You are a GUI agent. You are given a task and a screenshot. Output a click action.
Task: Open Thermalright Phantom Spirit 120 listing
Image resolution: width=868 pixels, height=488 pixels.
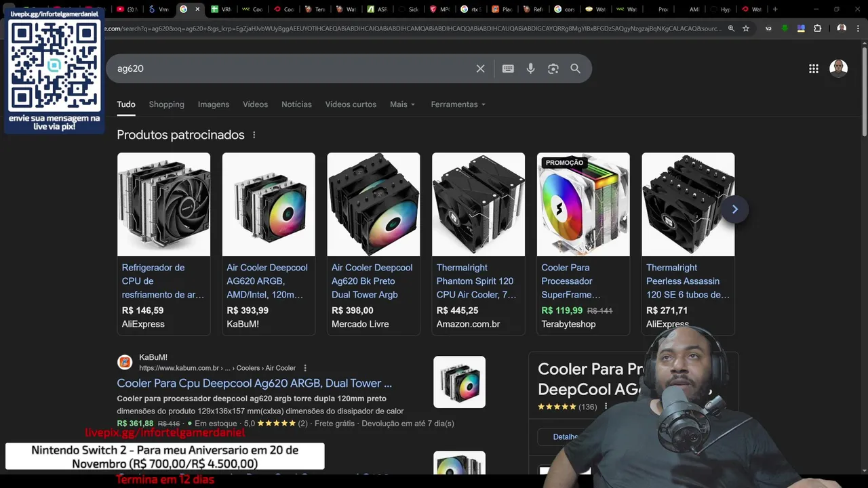tap(477, 281)
